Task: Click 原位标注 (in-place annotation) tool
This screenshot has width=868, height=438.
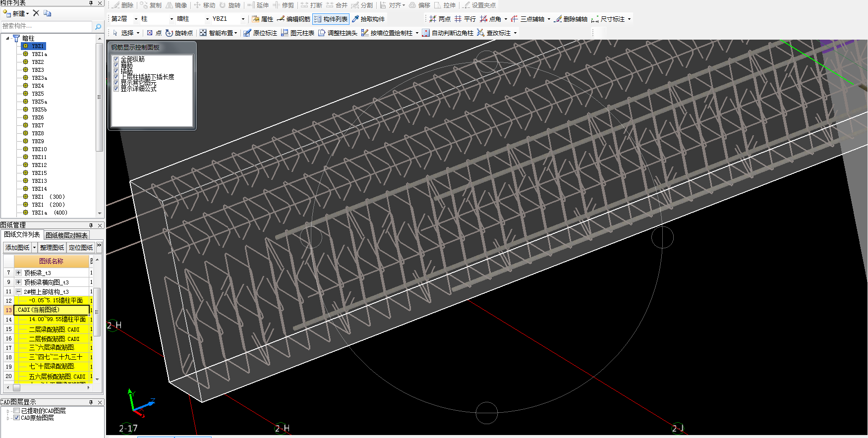Action: (x=260, y=33)
